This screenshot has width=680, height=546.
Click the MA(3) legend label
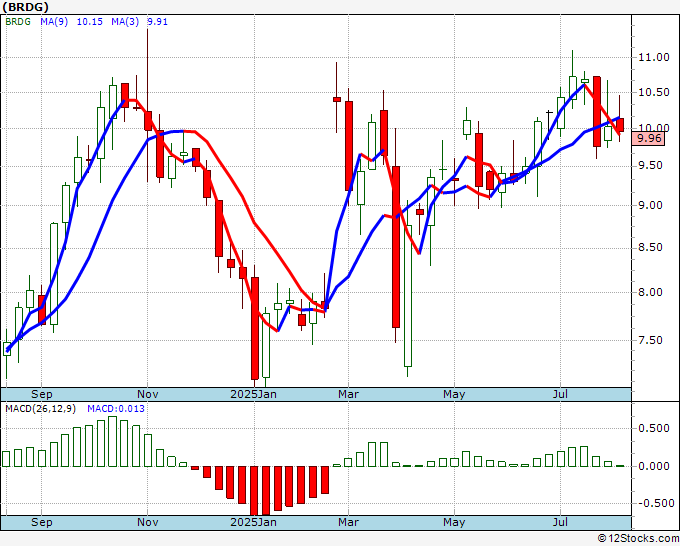pos(125,22)
